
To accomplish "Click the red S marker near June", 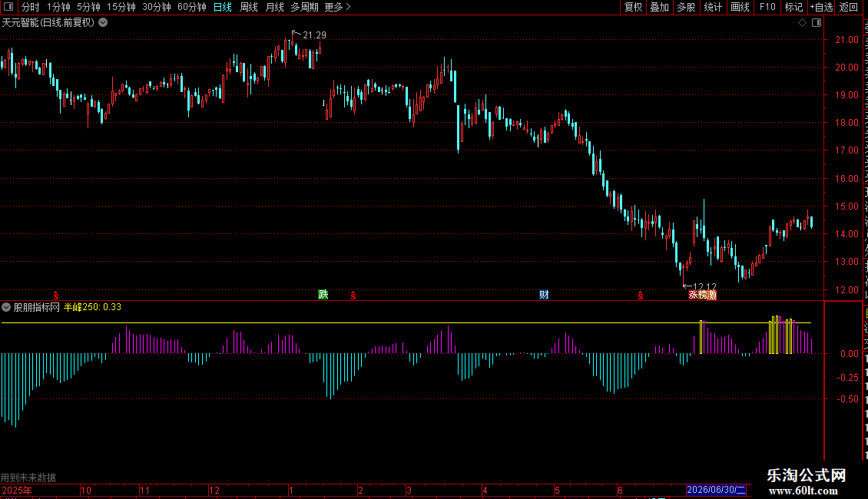I will [641, 296].
